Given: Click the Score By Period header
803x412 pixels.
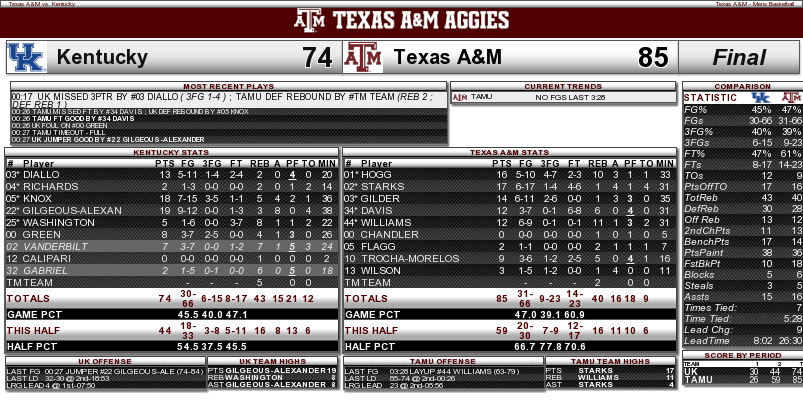Looking at the screenshot, I should pos(743,355).
